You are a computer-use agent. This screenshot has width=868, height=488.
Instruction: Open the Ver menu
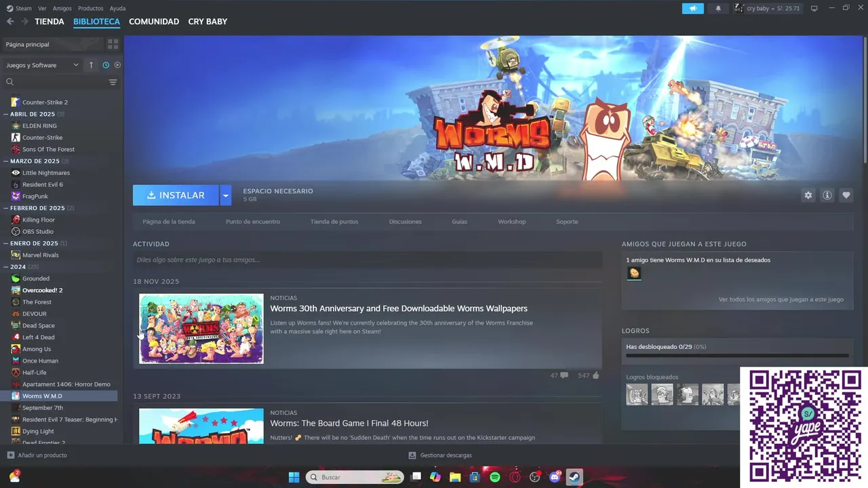43,8
